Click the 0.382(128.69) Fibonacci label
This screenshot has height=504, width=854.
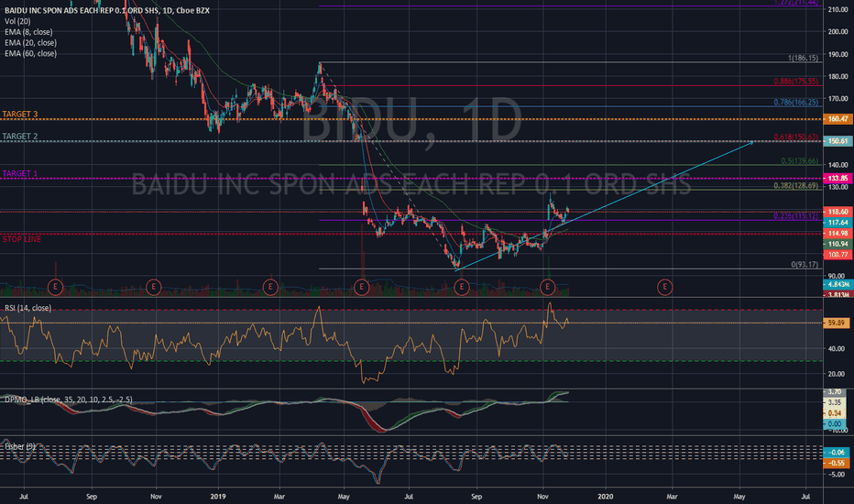click(795, 185)
